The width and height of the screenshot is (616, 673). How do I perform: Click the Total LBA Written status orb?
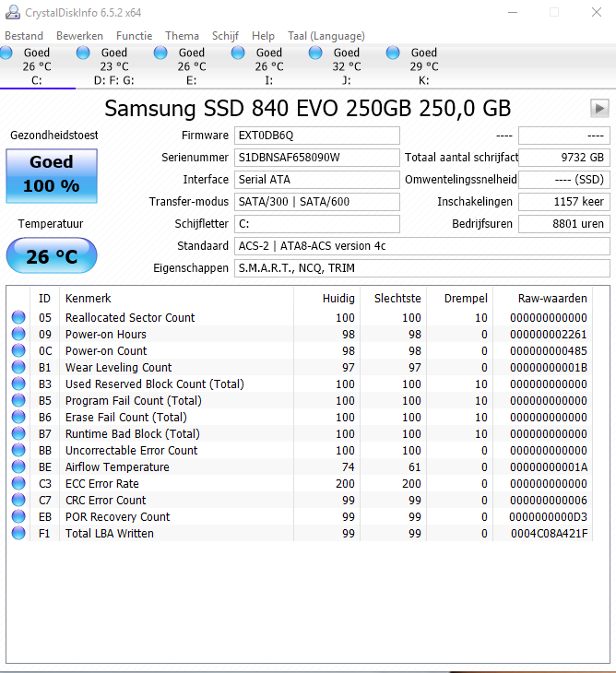(18, 533)
